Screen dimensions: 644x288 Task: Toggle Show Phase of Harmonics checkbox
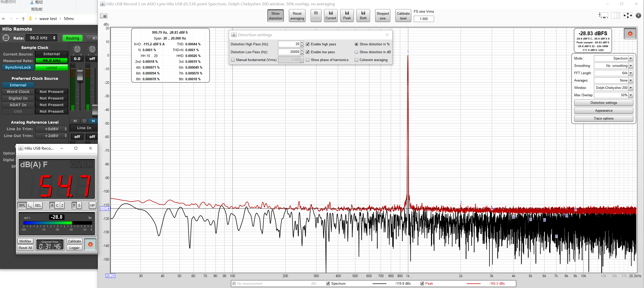pos(308,60)
